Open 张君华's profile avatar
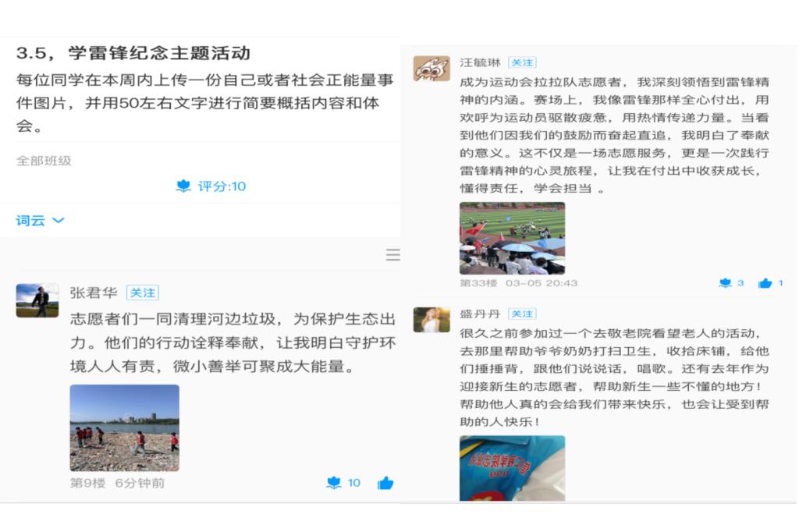Viewport: 799px width, 532px height. (37, 300)
